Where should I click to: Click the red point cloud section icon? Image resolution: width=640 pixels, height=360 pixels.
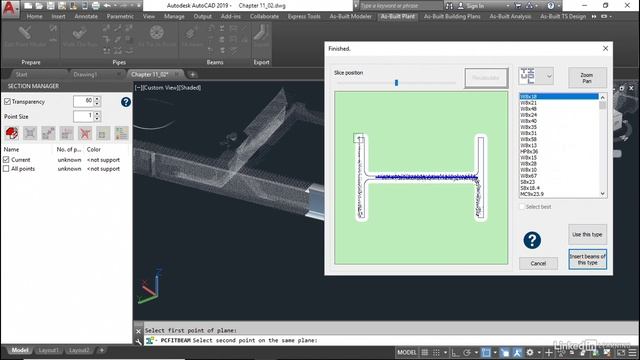click(x=12, y=133)
